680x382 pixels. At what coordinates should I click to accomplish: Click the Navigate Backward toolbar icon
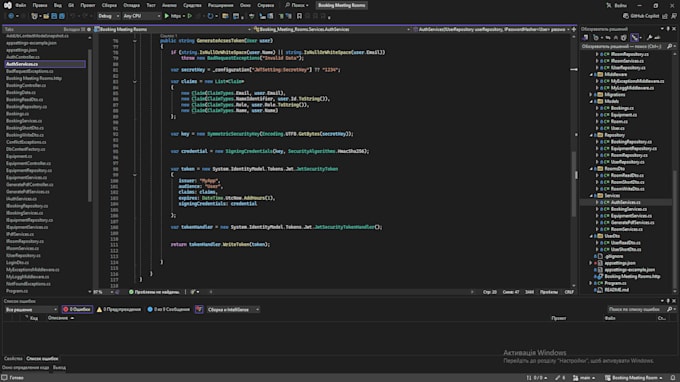coord(11,16)
